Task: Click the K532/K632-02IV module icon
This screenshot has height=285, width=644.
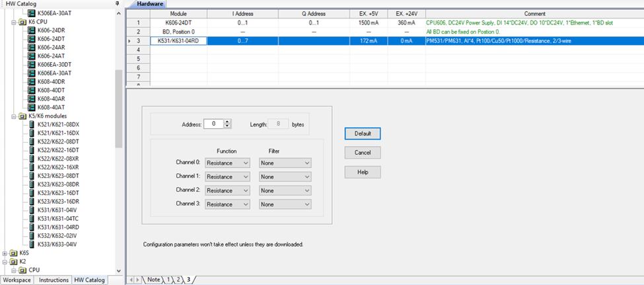Action: 32,235
